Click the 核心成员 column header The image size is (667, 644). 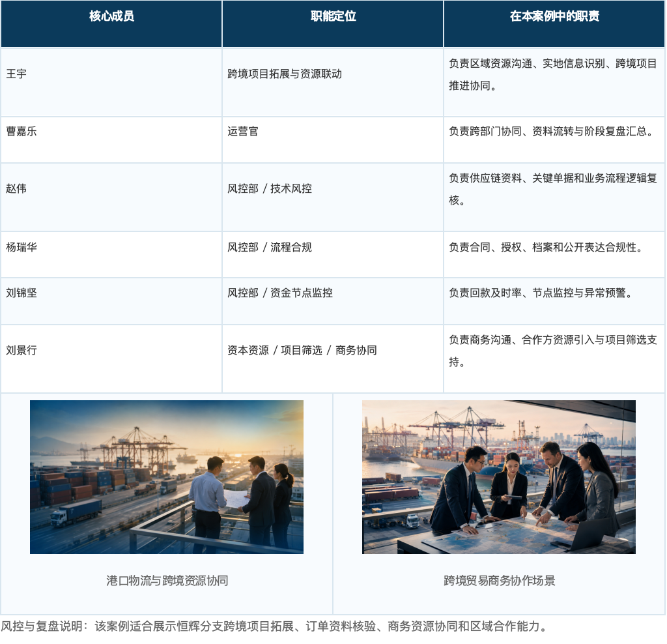click(x=111, y=23)
